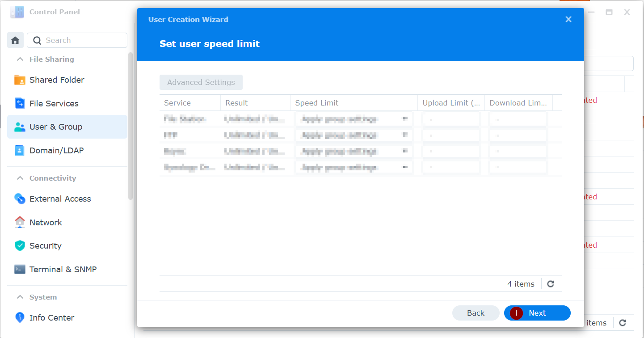
Task: Open fourth row's speed limit dropdown
Action: coord(354,167)
